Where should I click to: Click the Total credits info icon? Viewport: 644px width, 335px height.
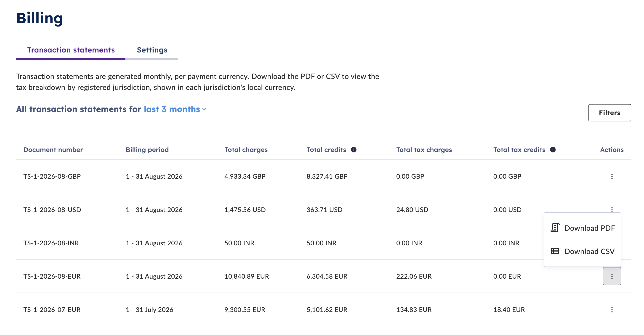(x=354, y=149)
